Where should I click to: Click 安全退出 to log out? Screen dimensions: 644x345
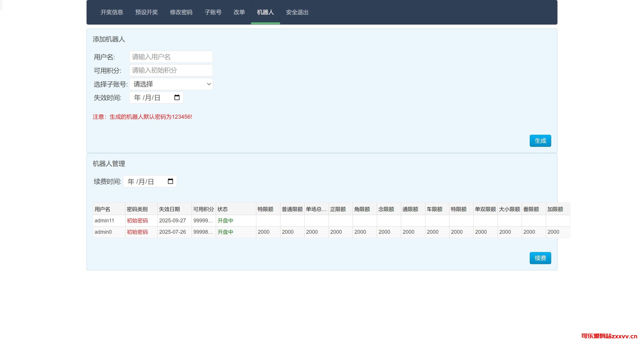tap(297, 12)
